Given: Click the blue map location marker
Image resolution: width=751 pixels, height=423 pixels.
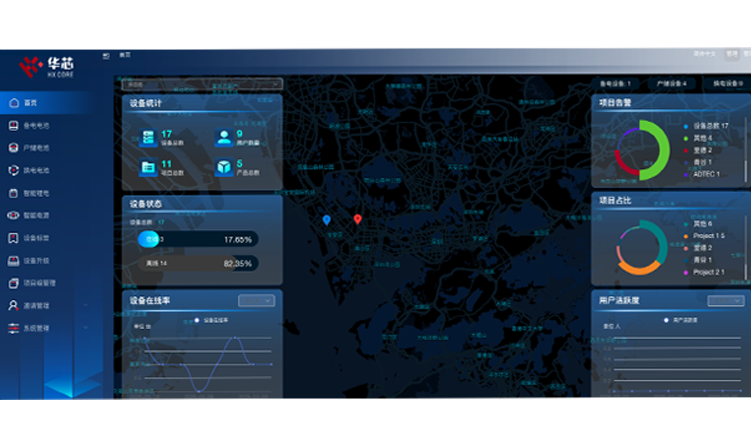Looking at the screenshot, I should 326,219.
